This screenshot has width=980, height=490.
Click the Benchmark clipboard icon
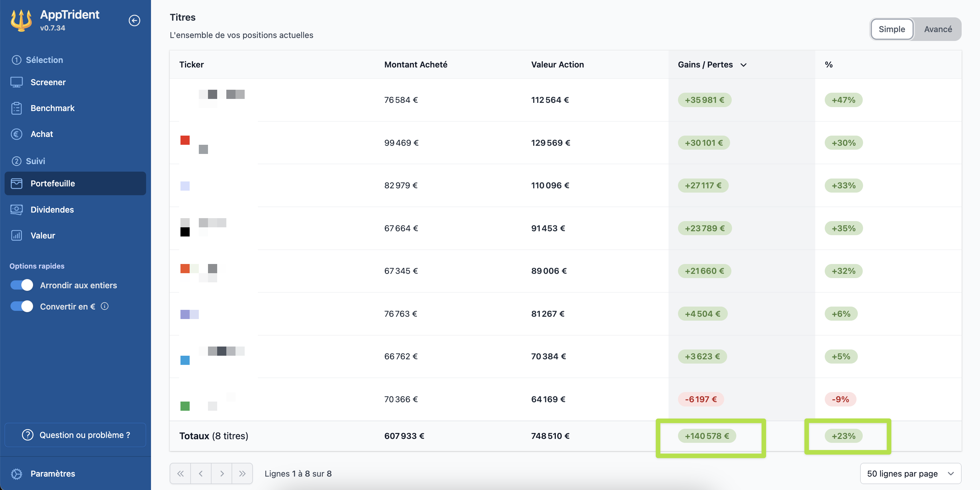point(16,108)
